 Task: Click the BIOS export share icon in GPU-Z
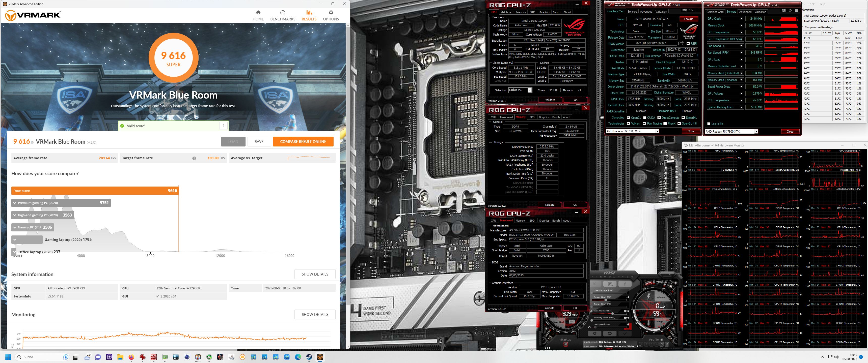681,43
